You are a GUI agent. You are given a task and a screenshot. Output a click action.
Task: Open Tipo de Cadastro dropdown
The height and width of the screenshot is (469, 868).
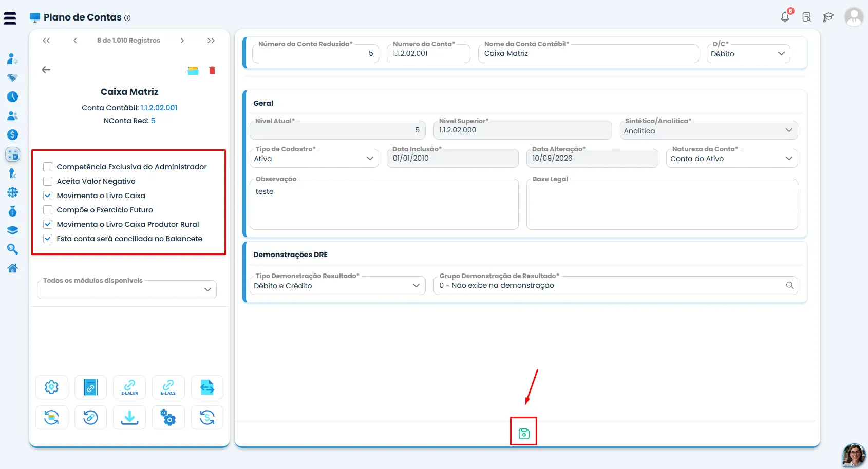point(314,159)
